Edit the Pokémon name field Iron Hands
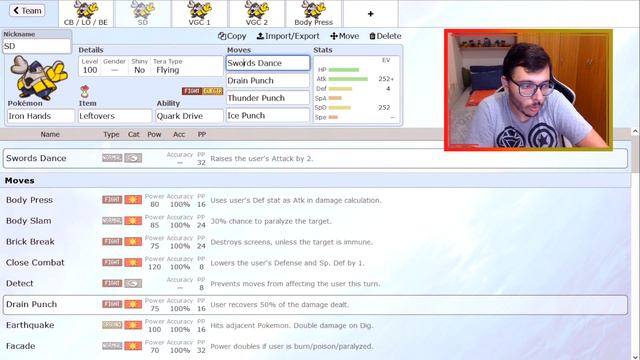 (x=41, y=116)
